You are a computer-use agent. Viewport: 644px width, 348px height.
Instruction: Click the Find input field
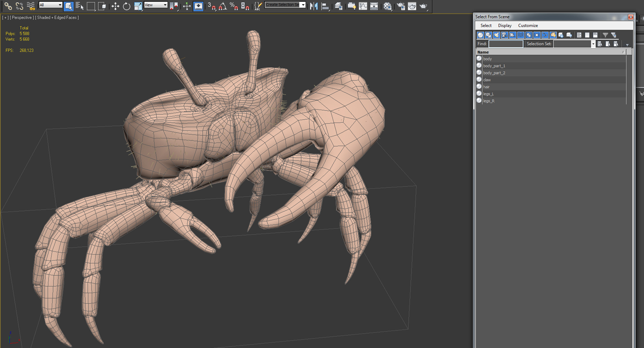(x=506, y=44)
